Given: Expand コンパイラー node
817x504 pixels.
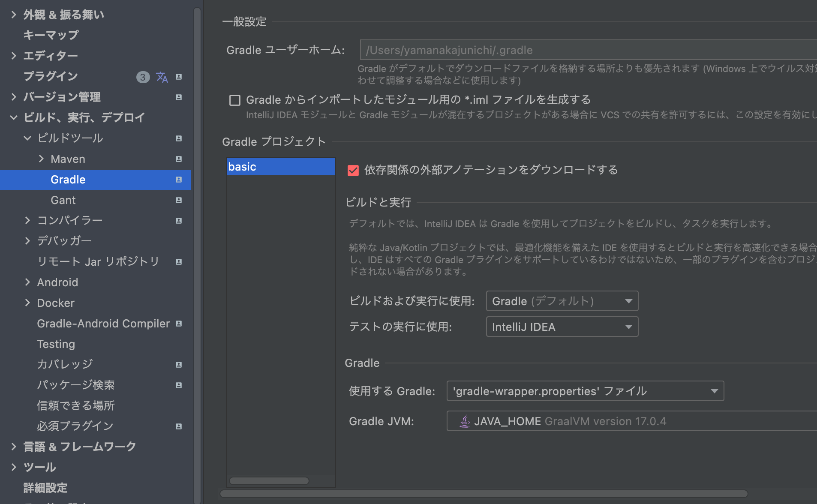Looking at the screenshot, I should (27, 220).
